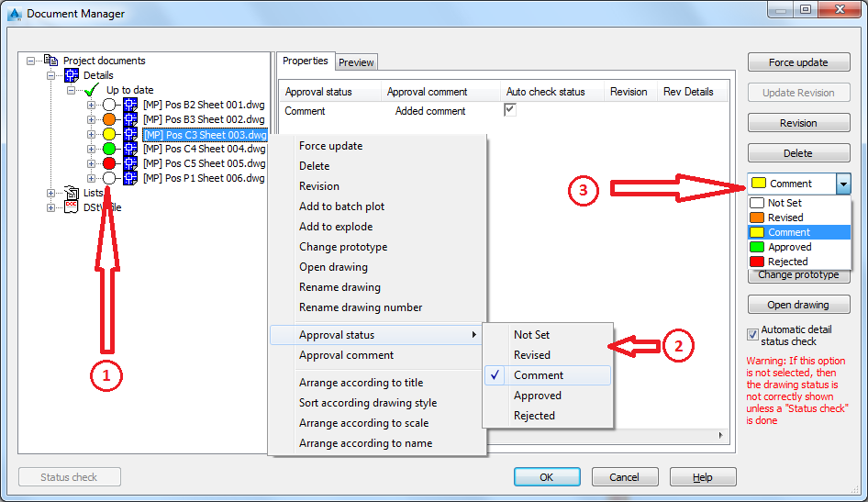Click the blue drawing icon of Pos B2 Sheet 001
Image resolution: width=868 pixels, height=502 pixels.
(130, 105)
